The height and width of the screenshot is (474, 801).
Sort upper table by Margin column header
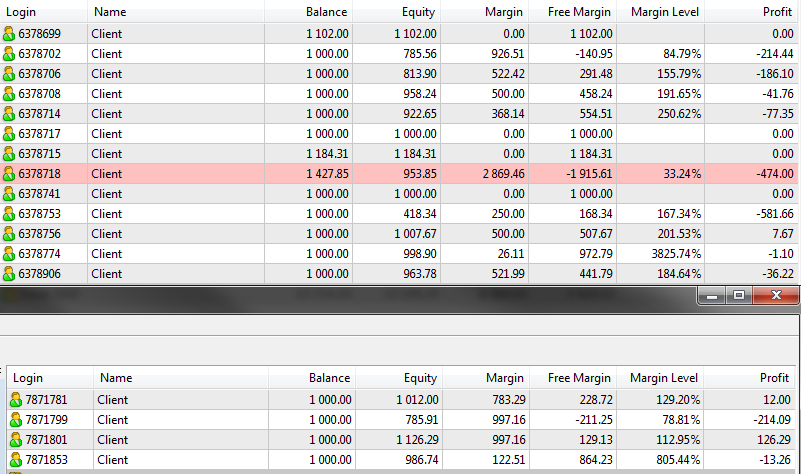(x=484, y=12)
